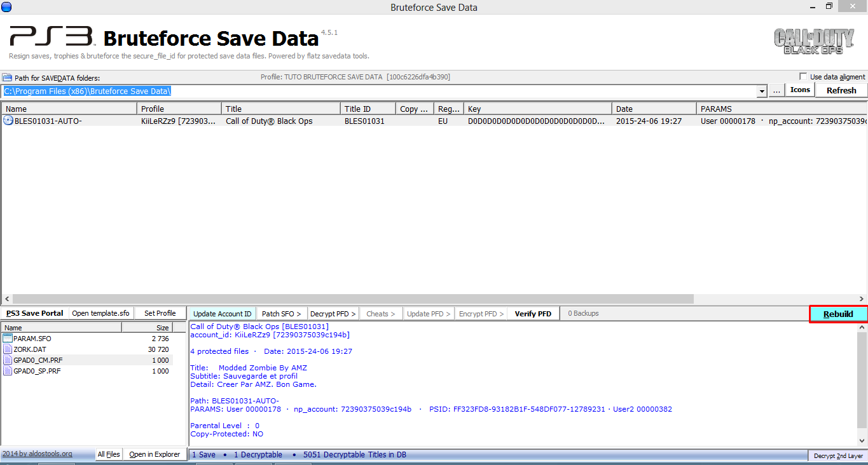Open the Patch SFO menu

click(282, 314)
